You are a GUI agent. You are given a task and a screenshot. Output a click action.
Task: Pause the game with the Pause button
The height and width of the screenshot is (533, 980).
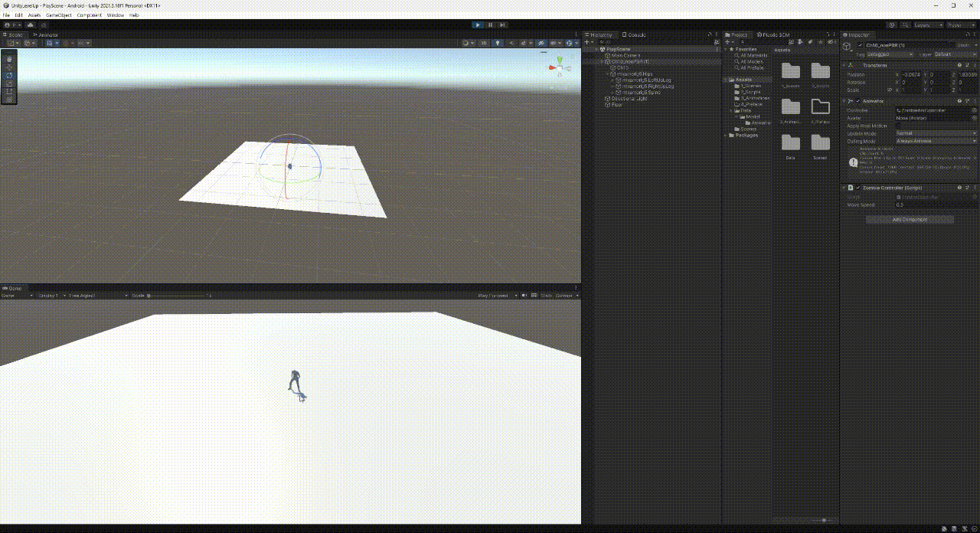coord(490,25)
